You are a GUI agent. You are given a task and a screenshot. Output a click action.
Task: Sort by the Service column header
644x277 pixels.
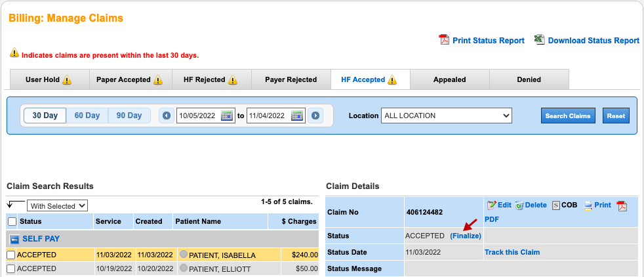108,221
